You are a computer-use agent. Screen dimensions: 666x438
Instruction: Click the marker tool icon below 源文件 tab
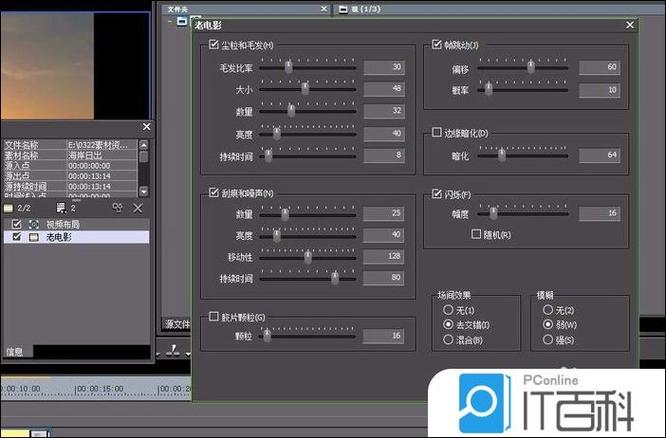pos(173,350)
